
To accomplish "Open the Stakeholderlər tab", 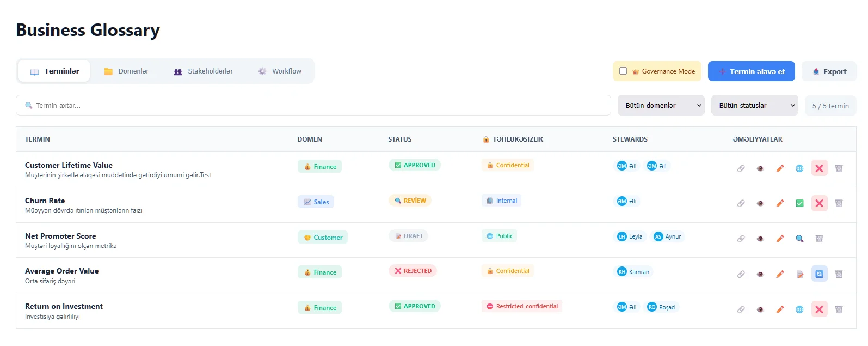I will (203, 71).
